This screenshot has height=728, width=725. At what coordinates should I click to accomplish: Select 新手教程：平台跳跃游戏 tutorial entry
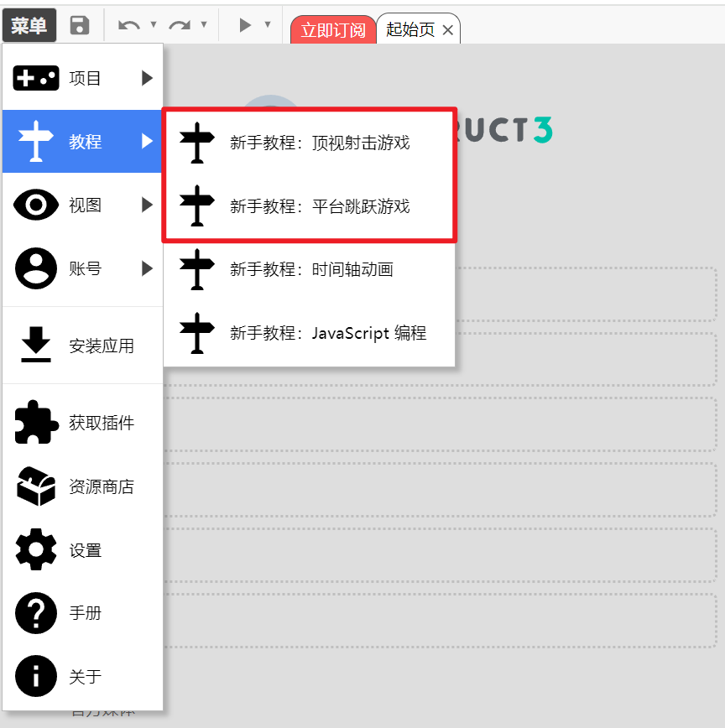(319, 206)
